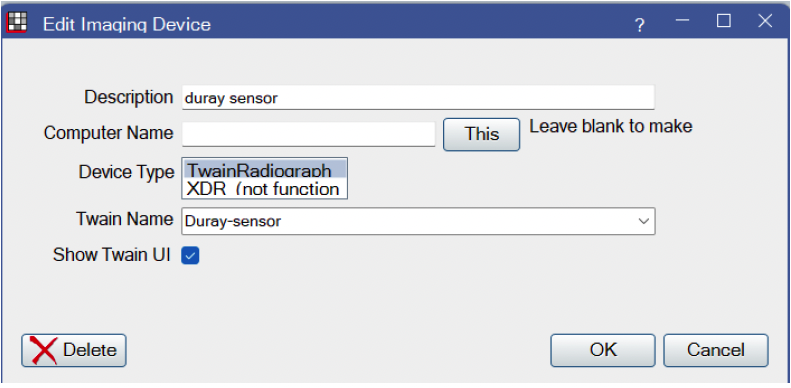Close the dialog using the title bar X
The image size is (791, 388).
[765, 21]
